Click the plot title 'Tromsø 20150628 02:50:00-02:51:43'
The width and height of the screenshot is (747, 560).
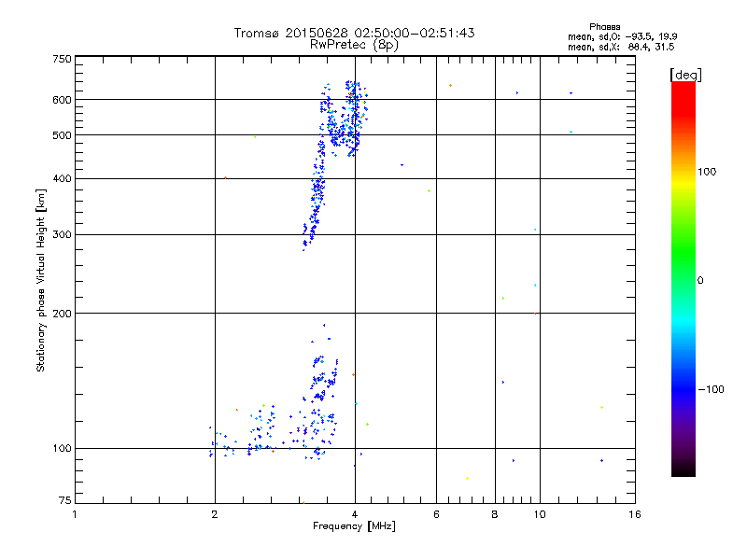coord(354,33)
